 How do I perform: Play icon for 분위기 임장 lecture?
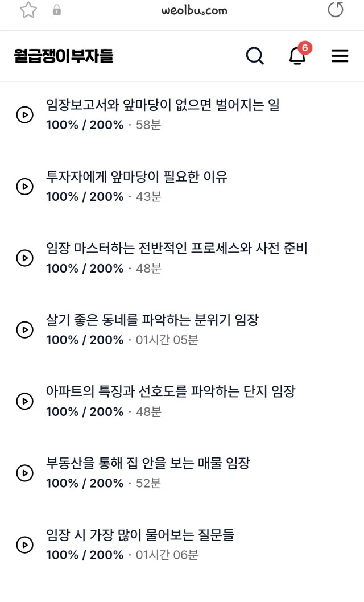25,329
